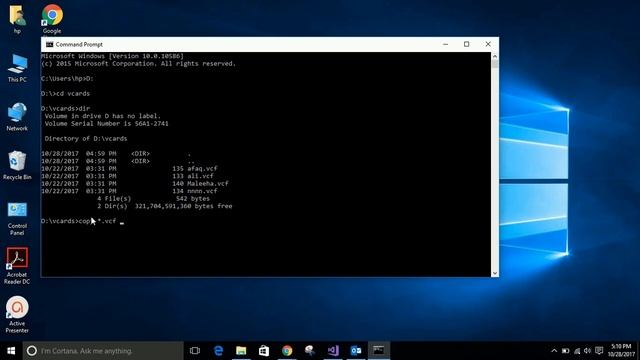Click the nnnn.vcf file name

(x=202, y=191)
